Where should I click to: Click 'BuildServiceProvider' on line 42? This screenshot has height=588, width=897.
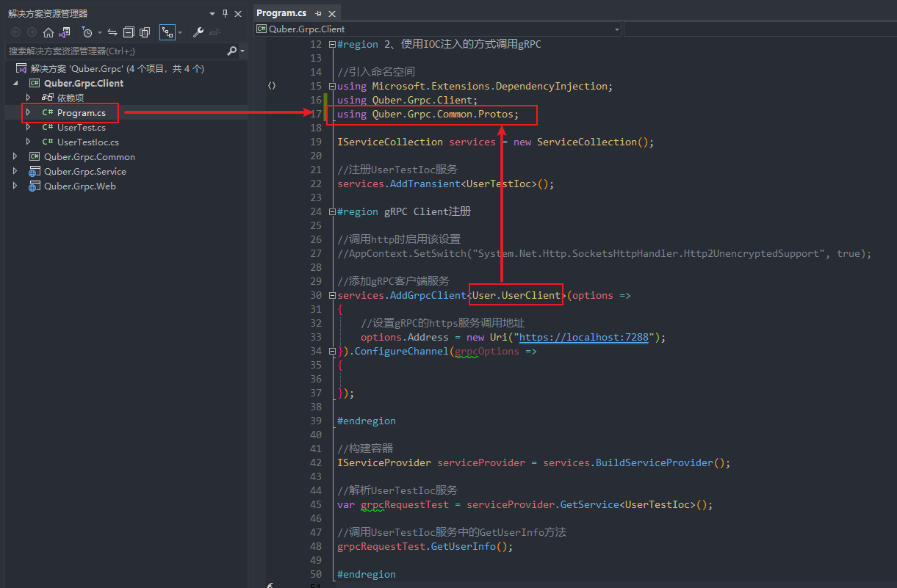654,462
